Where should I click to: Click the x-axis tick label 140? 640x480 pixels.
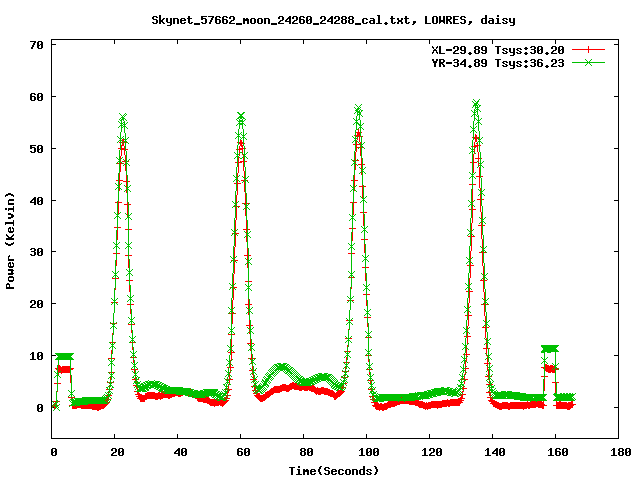click(x=495, y=452)
